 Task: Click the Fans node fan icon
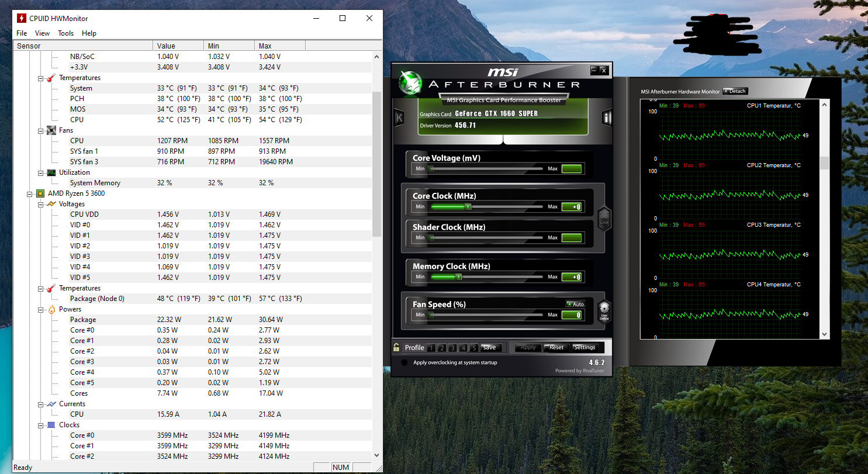pyautogui.click(x=51, y=130)
